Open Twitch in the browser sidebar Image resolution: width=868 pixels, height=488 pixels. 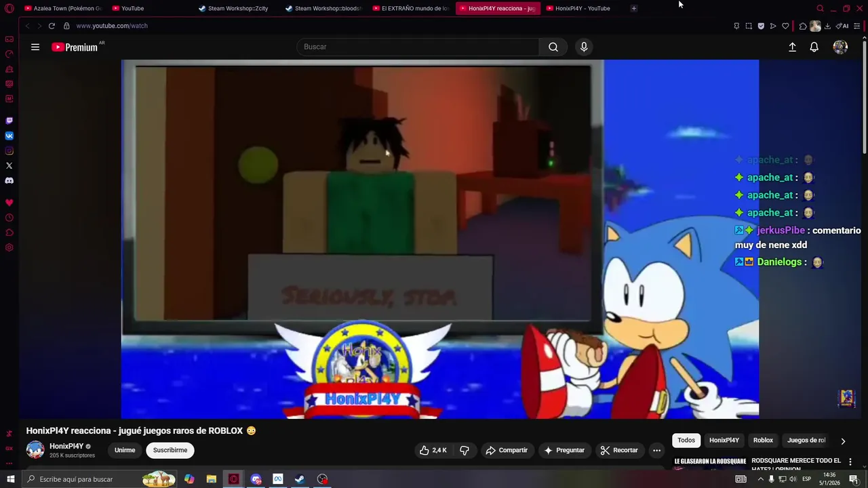pyautogui.click(x=9, y=121)
